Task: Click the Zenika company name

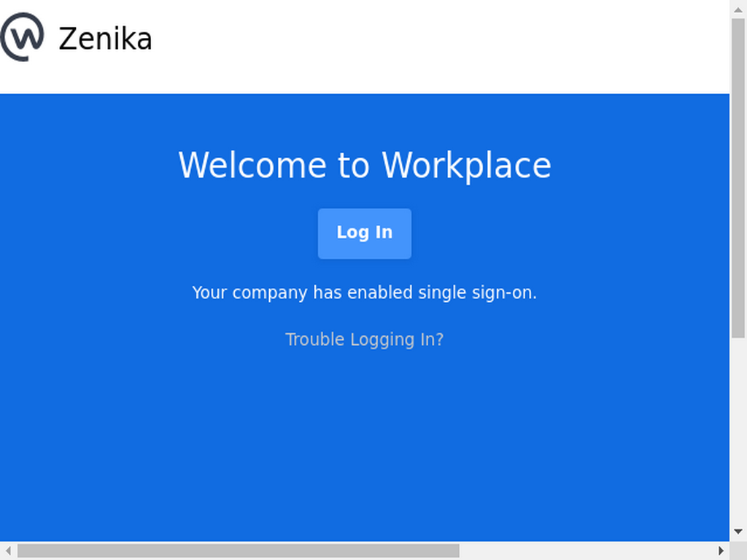Action: point(105,39)
